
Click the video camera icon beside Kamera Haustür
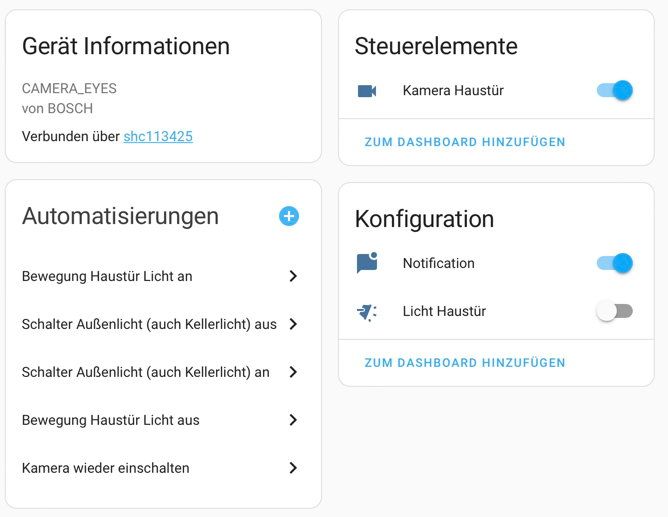pos(367,91)
